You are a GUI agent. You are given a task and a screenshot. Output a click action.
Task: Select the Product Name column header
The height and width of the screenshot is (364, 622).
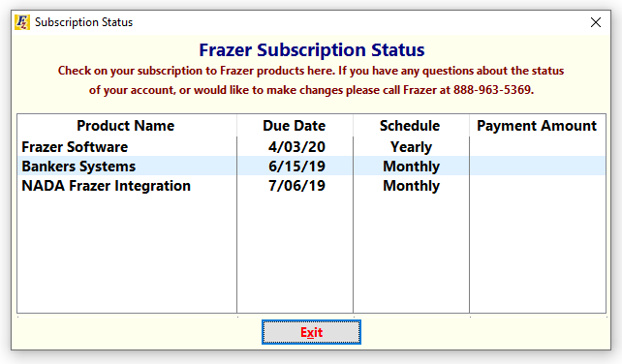coord(125,126)
